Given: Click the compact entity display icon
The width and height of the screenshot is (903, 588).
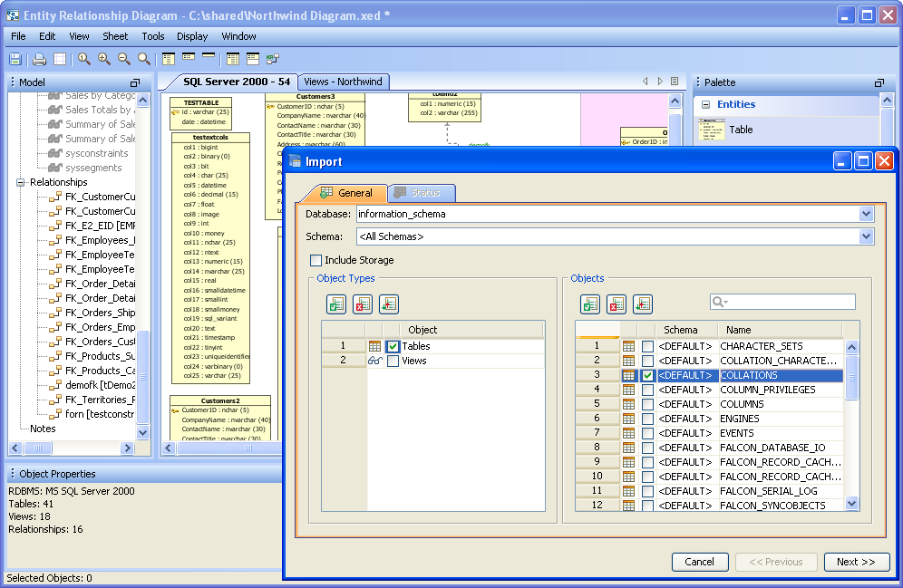Looking at the screenshot, I should coord(189,56).
